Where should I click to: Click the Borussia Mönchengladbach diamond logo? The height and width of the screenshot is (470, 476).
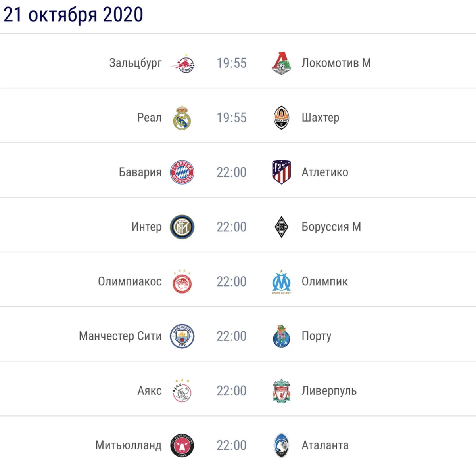(281, 227)
